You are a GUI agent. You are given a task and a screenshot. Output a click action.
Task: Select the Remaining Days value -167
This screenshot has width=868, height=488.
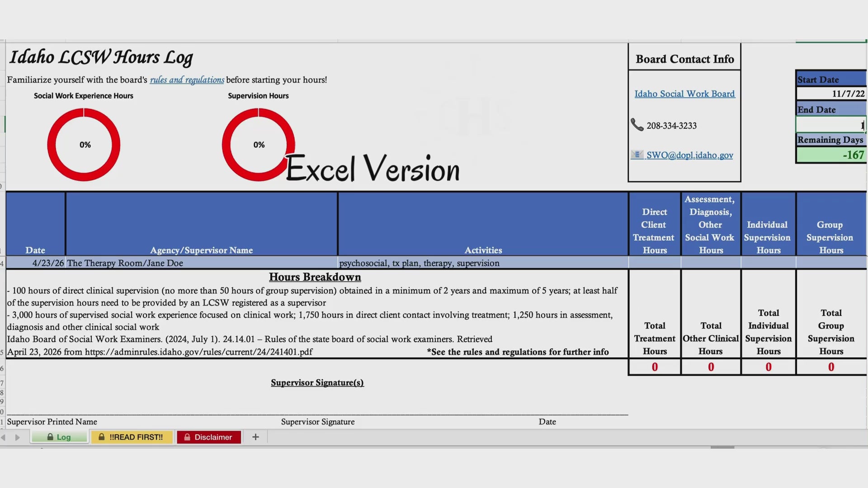point(831,155)
